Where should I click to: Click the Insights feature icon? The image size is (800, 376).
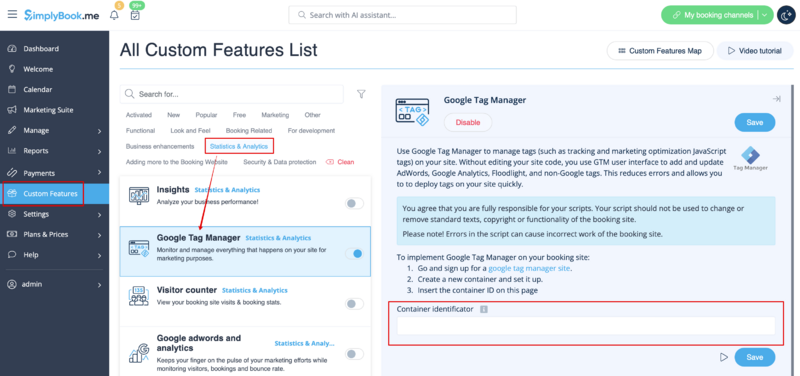pyautogui.click(x=139, y=195)
